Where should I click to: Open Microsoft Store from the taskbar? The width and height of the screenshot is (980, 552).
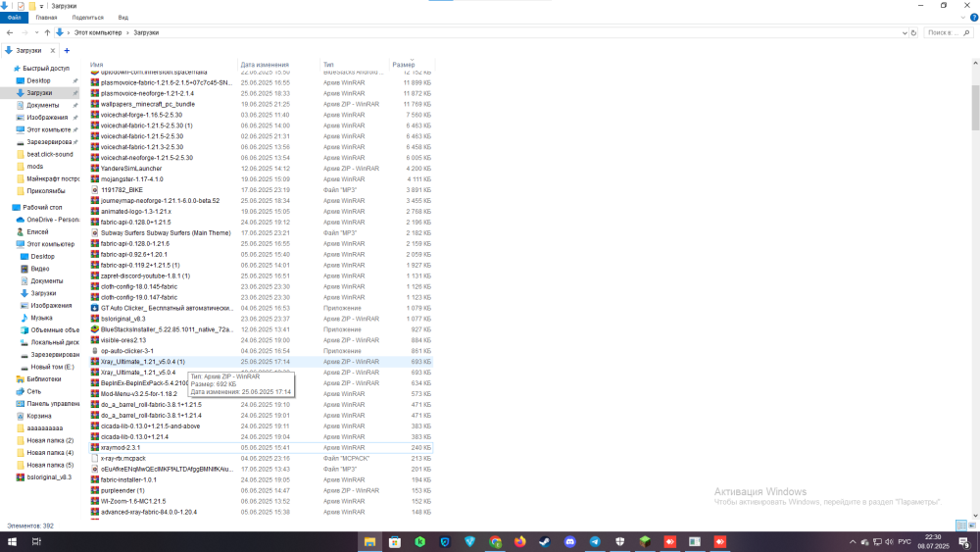tap(395, 542)
